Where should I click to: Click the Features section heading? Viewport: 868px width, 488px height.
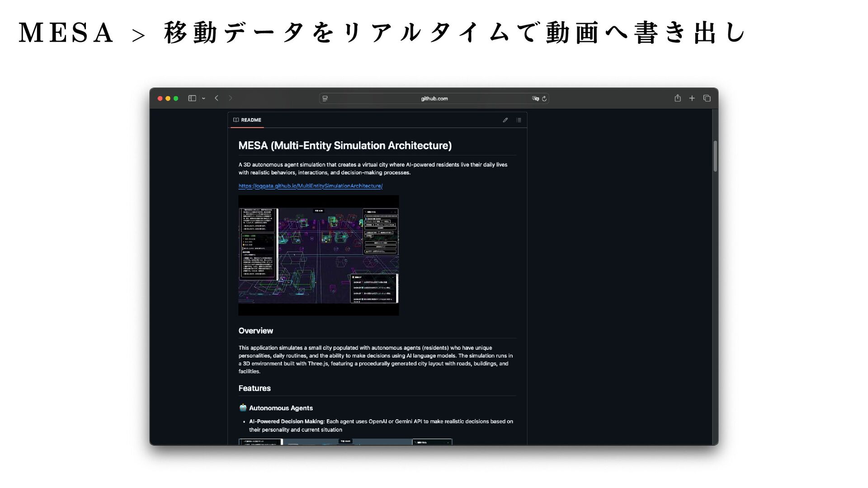pyautogui.click(x=255, y=389)
